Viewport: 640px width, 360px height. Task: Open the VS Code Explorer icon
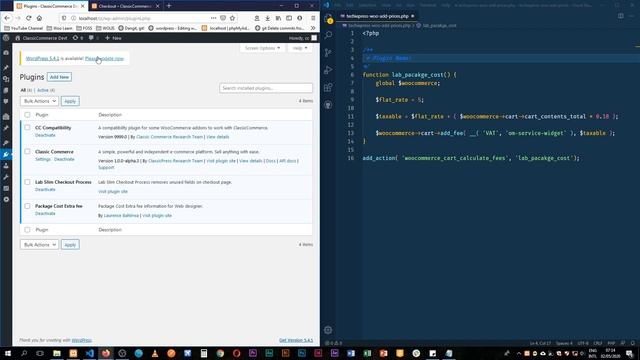tap(329, 19)
